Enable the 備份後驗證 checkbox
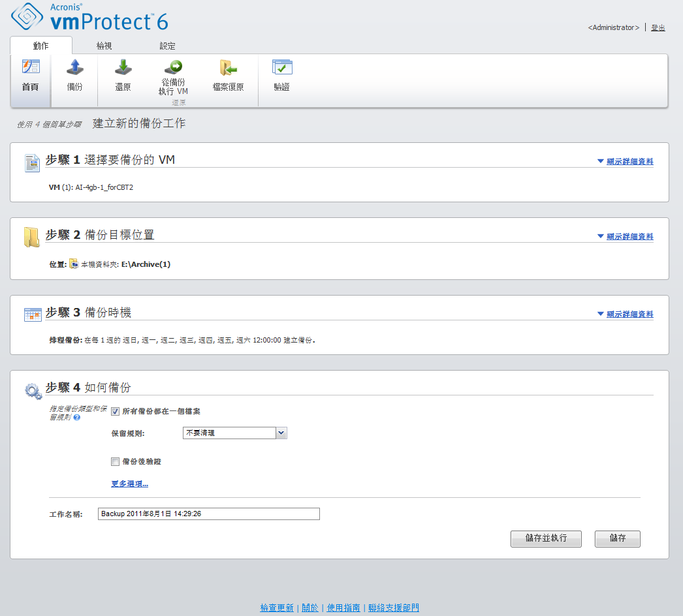This screenshot has height=616, width=683. pyautogui.click(x=116, y=462)
